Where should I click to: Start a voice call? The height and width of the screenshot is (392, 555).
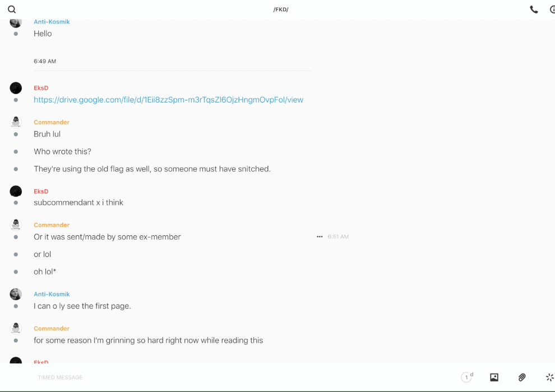pyautogui.click(x=534, y=10)
